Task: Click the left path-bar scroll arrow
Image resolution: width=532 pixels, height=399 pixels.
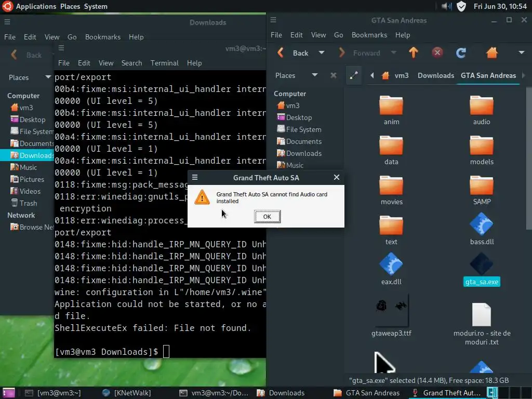Action: [x=372, y=75]
